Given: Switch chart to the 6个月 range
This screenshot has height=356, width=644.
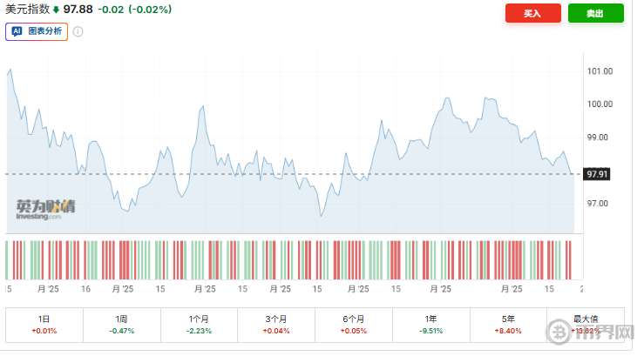Looking at the screenshot, I should 353,325.
